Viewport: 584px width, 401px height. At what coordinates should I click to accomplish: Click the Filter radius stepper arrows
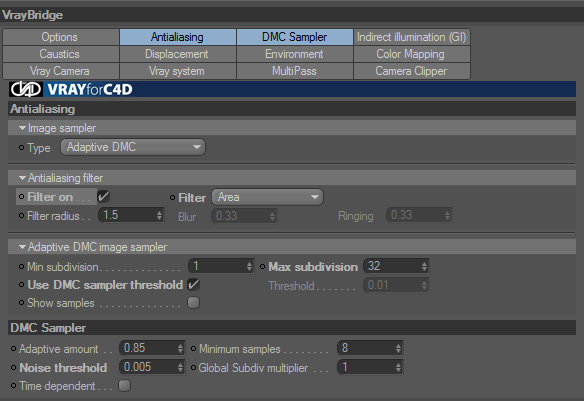click(159, 215)
